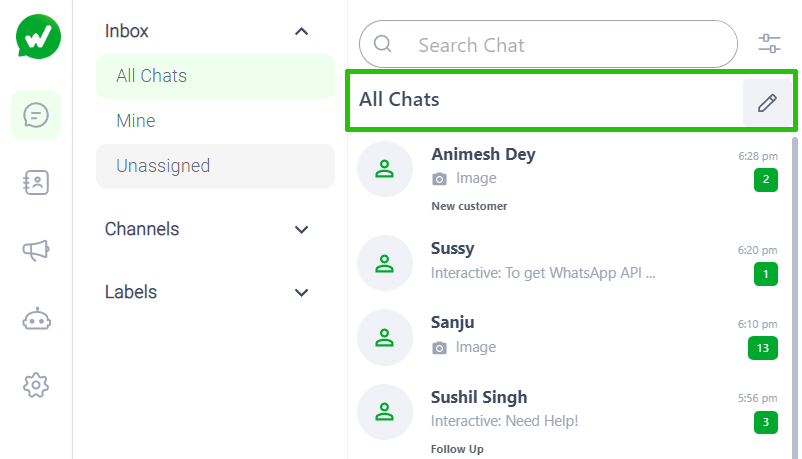Open the settings gear icon
This screenshot has height=459, width=802.
tap(36, 384)
